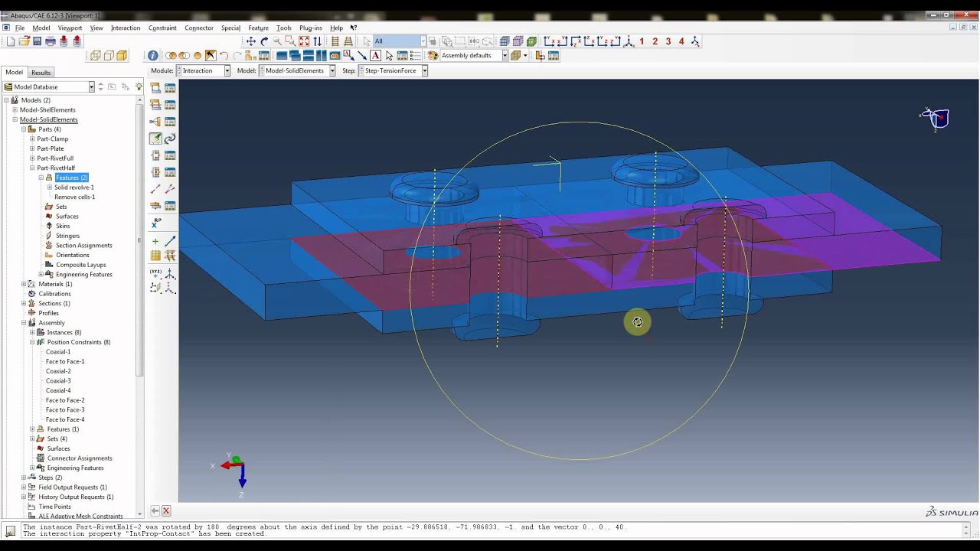Open the Interaction Manager icon
Image resolution: width=980 pixels, height=551 pixels.
(x=170, y=88)
